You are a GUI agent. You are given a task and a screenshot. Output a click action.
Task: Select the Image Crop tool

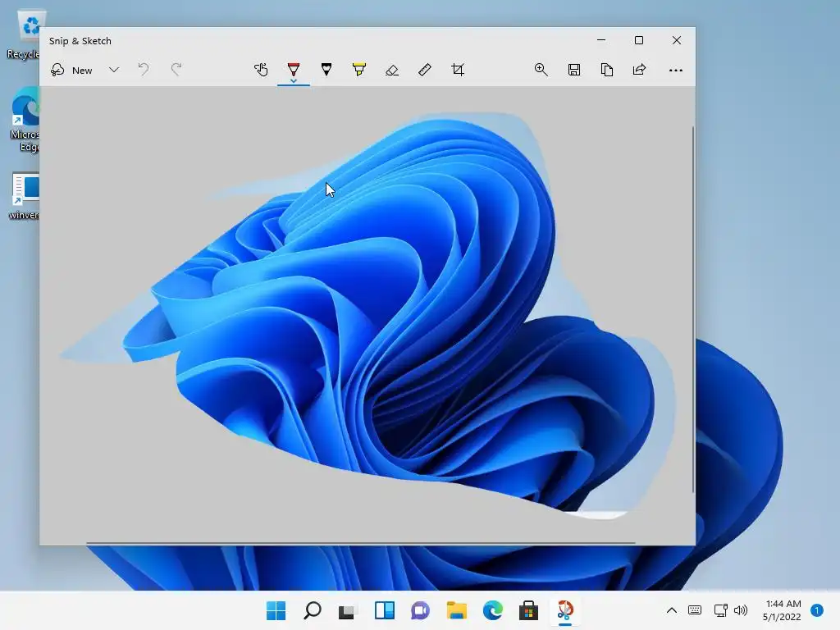click(x=458, y=70)
